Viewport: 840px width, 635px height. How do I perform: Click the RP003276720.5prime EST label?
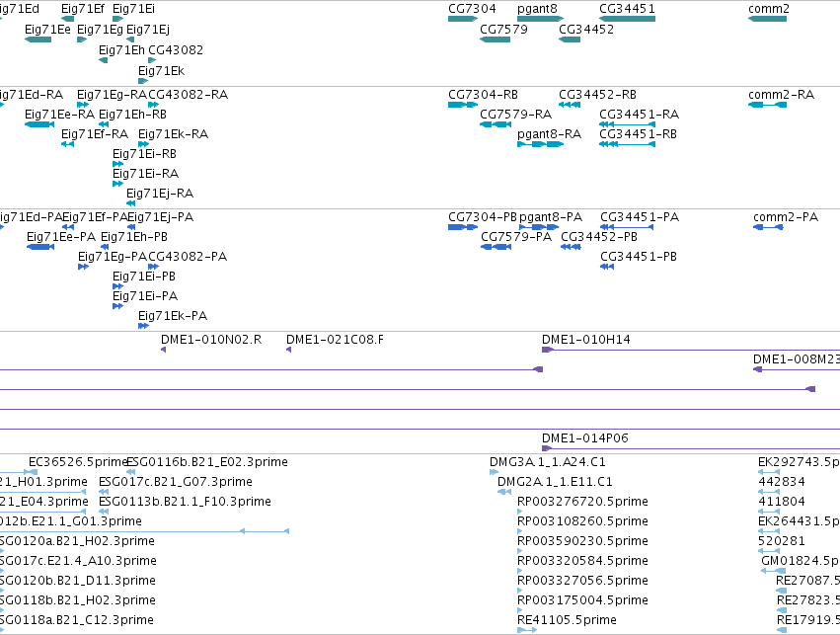pyautogui.click(x=582, y=502)
